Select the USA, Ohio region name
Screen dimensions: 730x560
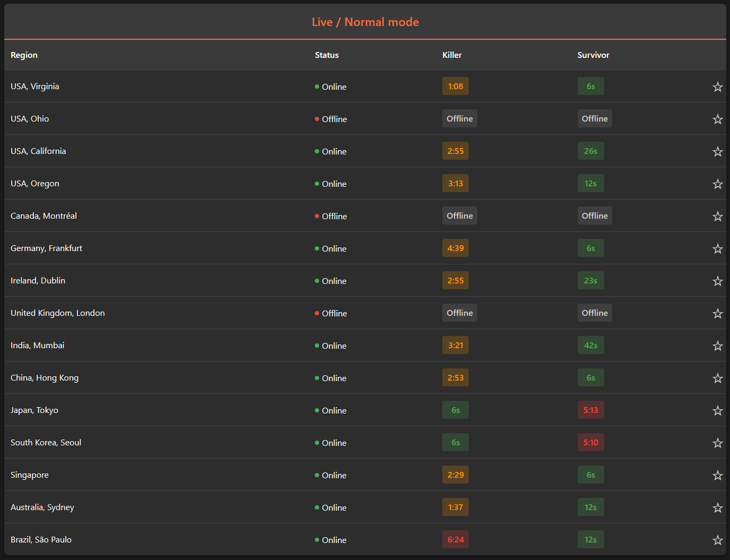[x=30, y=119]
